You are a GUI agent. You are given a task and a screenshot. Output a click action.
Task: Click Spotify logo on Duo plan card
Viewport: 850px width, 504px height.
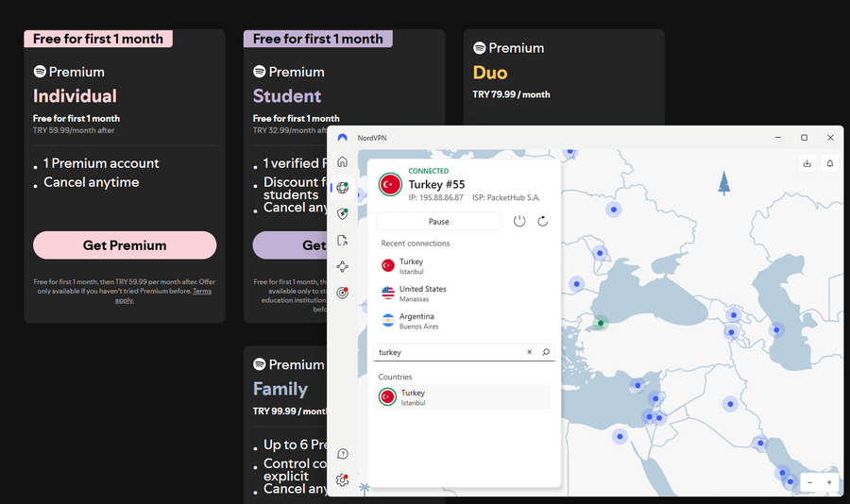point(479,48)
